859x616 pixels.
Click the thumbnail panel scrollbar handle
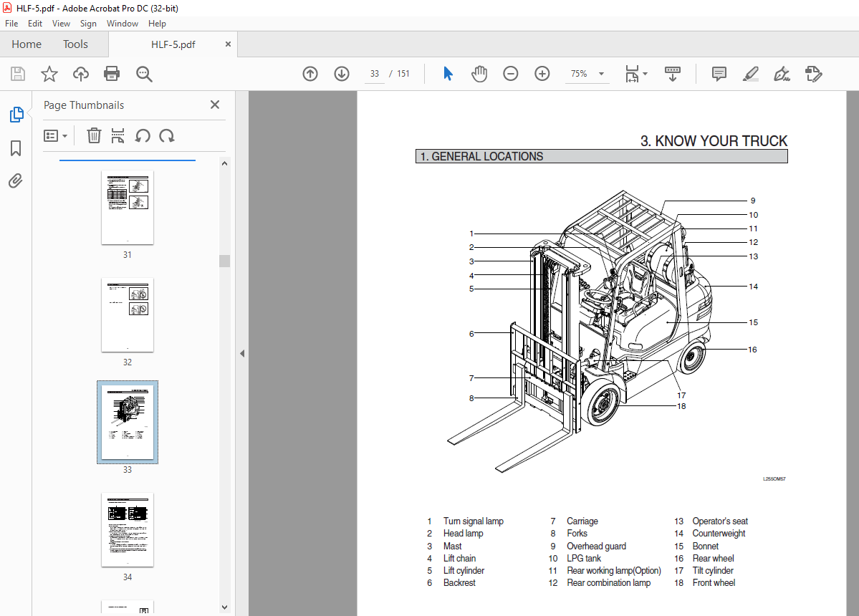point(225,261)
